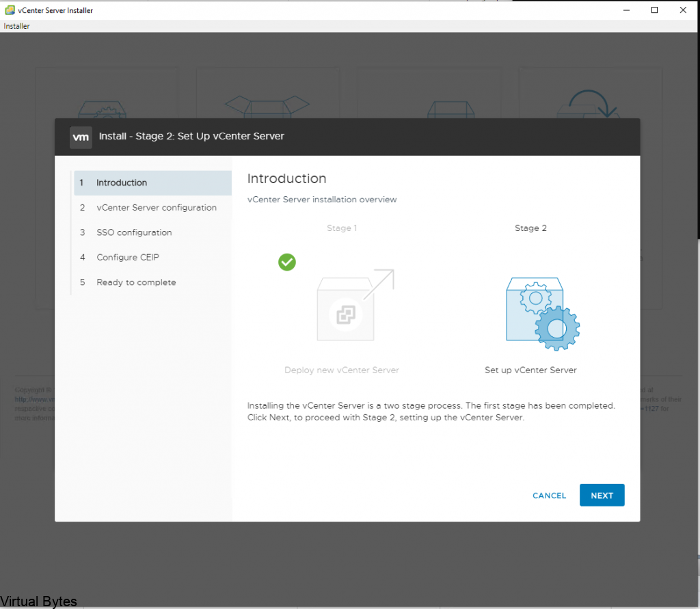
Task: Click the NEXT button
Action: 602,495
